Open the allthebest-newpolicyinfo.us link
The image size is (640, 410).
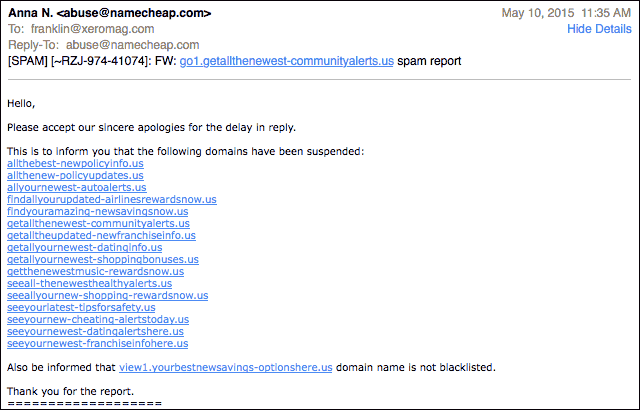click(x=75, y=163)
